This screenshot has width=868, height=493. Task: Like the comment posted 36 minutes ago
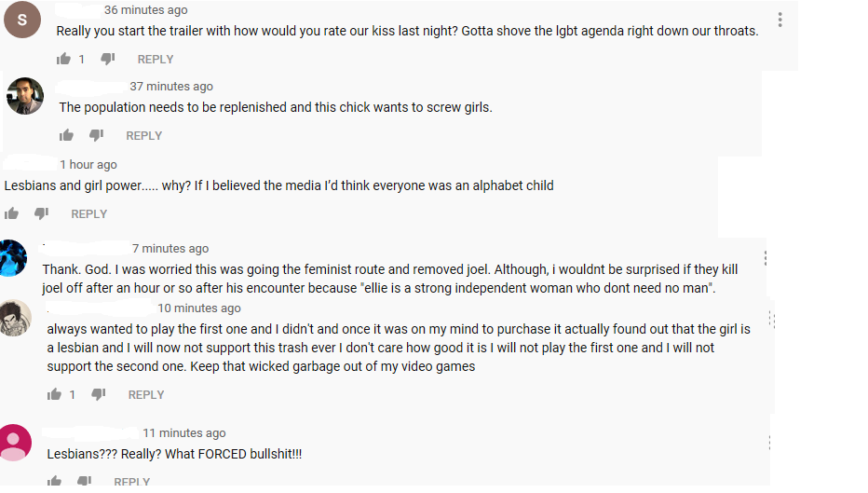click(63, 59)
